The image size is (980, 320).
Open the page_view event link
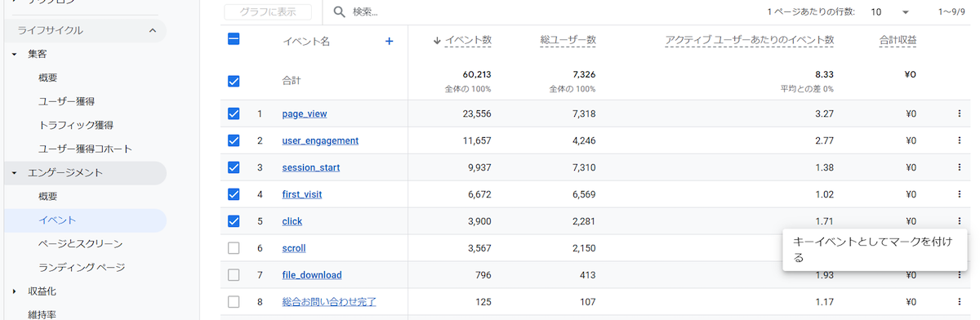(304, 113)
